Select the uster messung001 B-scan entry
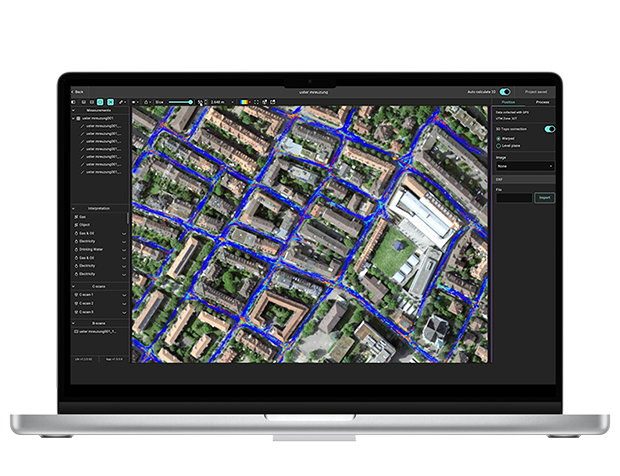 click(100, 332)
